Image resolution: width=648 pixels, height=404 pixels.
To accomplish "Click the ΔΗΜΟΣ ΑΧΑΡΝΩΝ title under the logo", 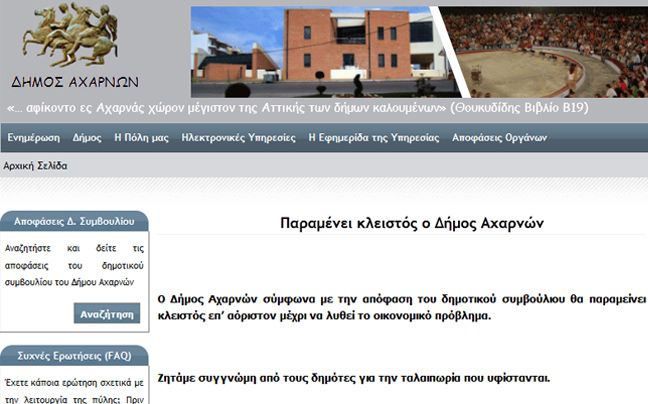I will (75, 82).
